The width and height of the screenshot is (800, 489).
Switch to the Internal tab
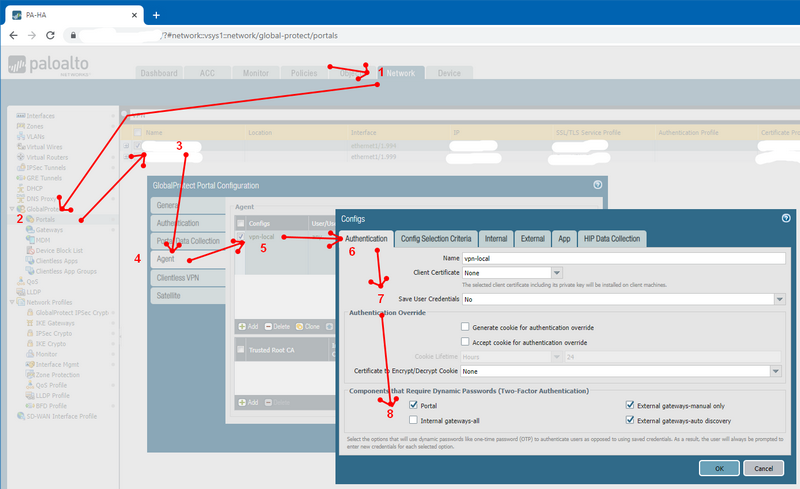496,238
